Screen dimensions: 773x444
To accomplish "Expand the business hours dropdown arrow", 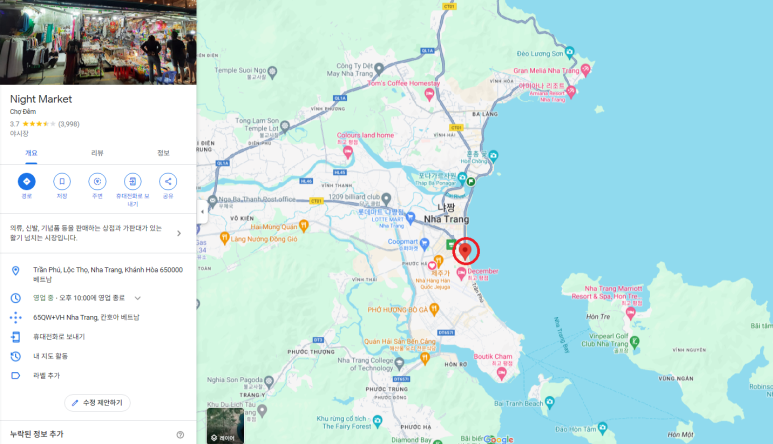I will click(138, 298).
